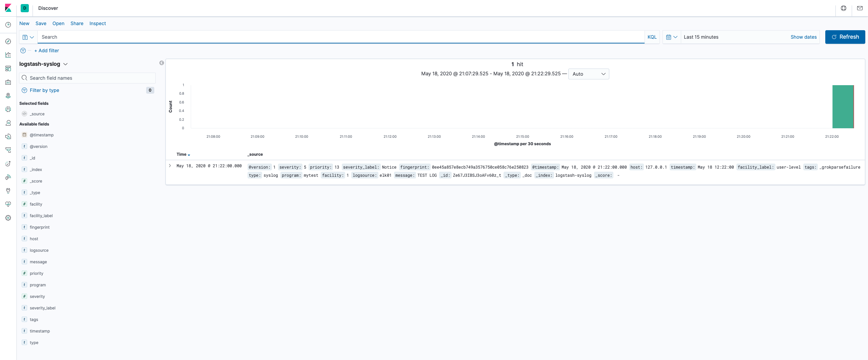Open Visualize chart icon in sidebar

[8, 55]
